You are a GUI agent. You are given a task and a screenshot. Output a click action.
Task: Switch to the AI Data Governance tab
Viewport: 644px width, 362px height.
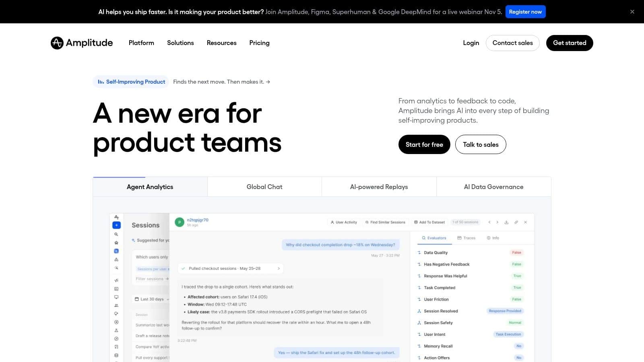[493, 187]
